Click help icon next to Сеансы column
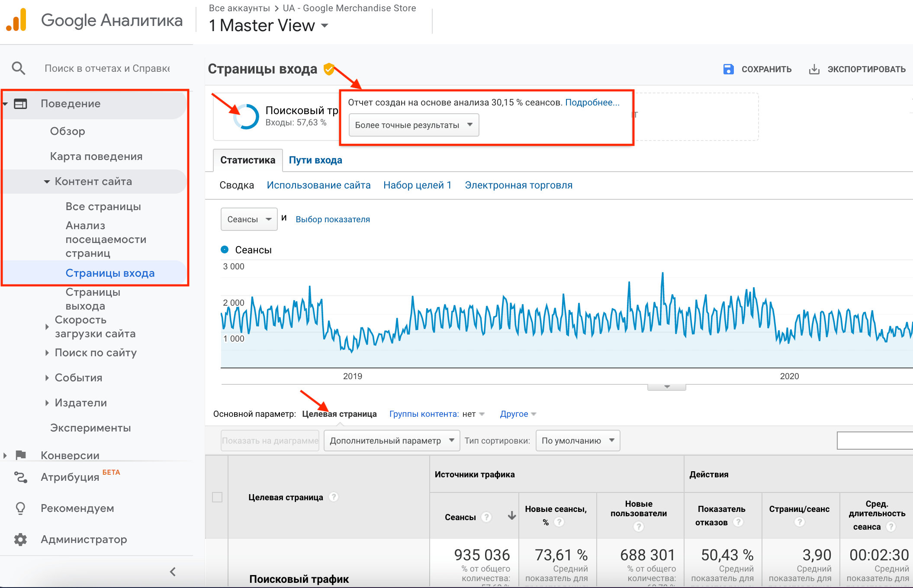This screenshot has height=588, width=913. click(486, 517)
